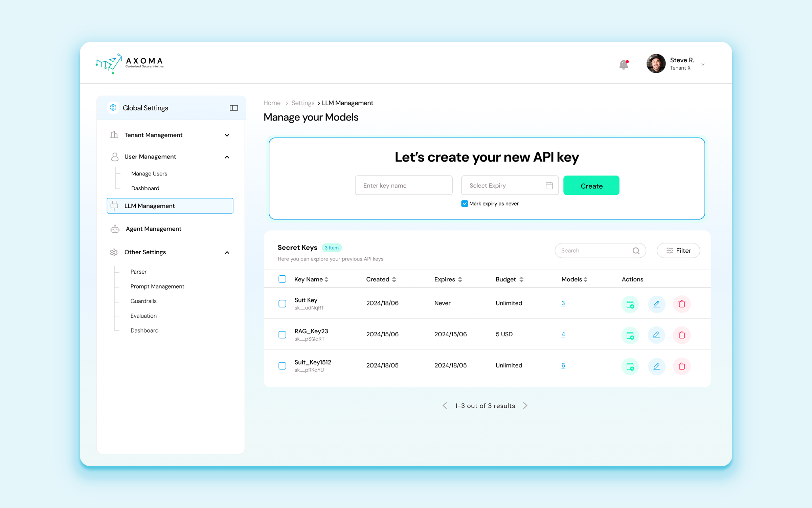The height and width of the screenshot is (508, 812).
Task: Click the Enter key name field
Action: point(403,186)
